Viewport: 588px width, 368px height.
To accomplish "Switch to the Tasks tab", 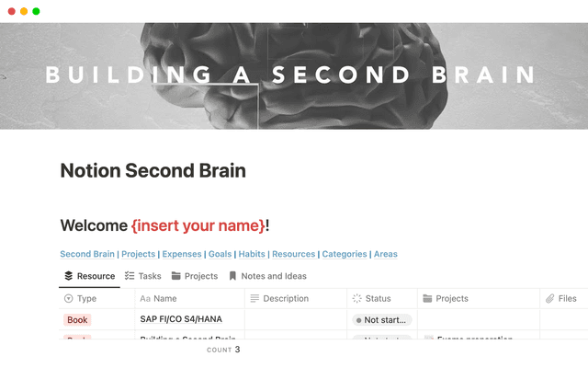I will click(x=142, y=276).
